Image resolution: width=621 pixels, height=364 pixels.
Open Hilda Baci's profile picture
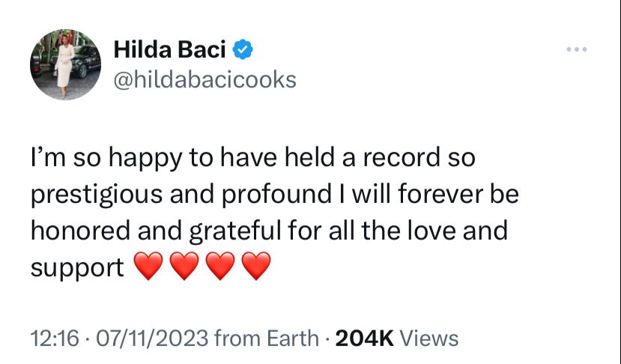tap(65, 64)
